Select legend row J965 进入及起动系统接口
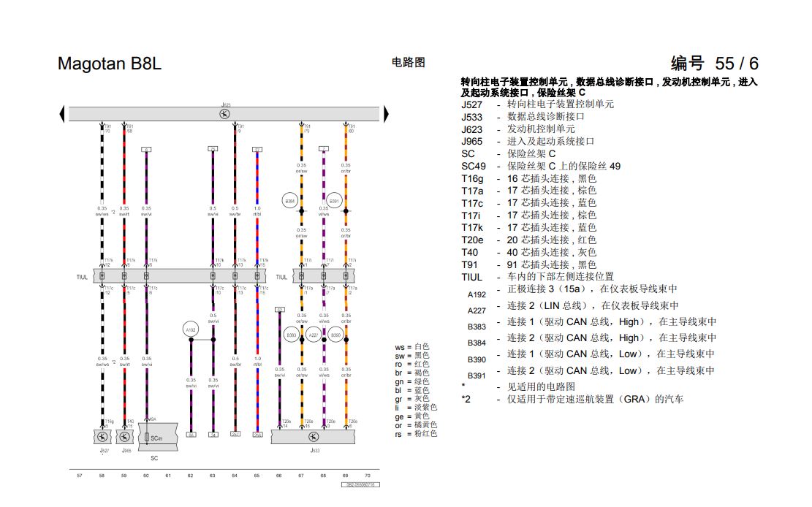 tap(528, 142)
